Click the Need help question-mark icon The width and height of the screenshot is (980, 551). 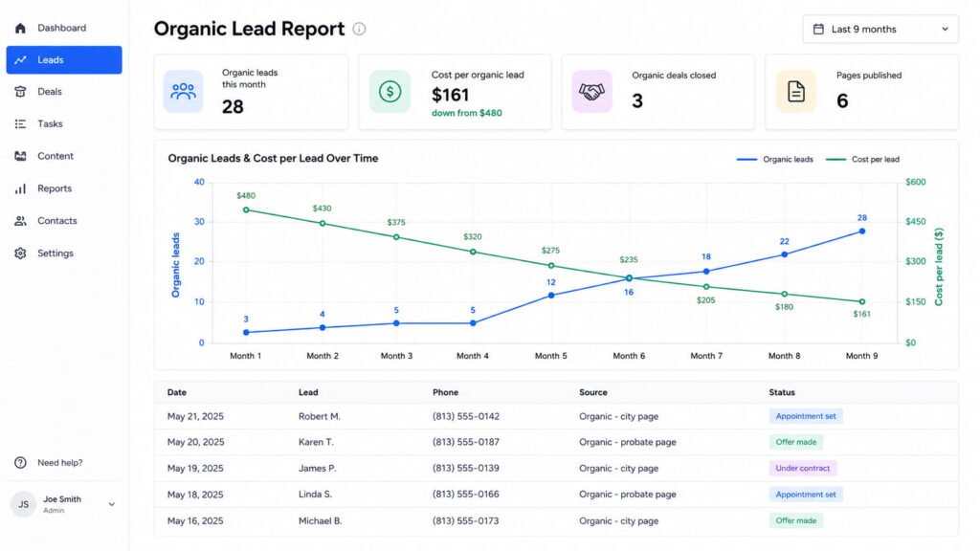coord(20,463)
